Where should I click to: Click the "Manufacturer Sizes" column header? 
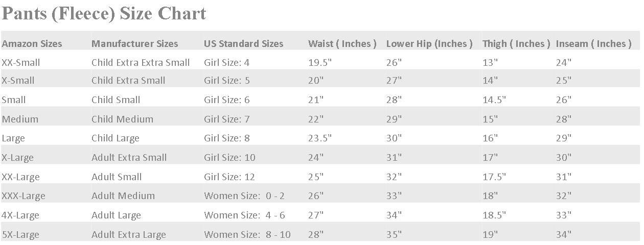(134, 44)
